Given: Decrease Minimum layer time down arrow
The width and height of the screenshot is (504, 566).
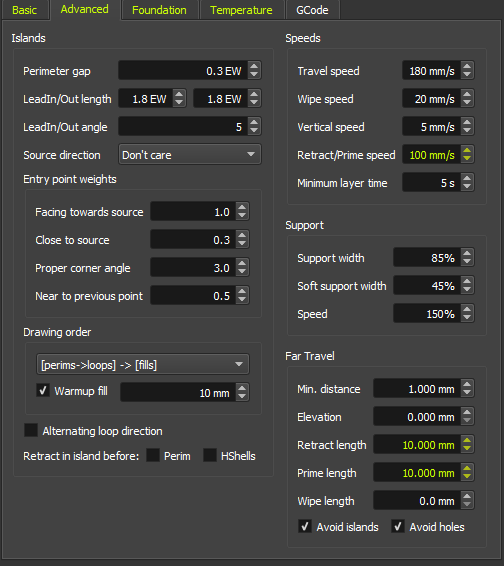Looking at the screenshot, I should 467,187.
